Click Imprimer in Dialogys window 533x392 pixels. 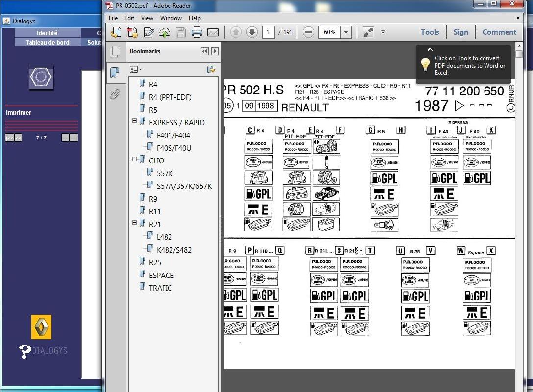tap(18, 113)
